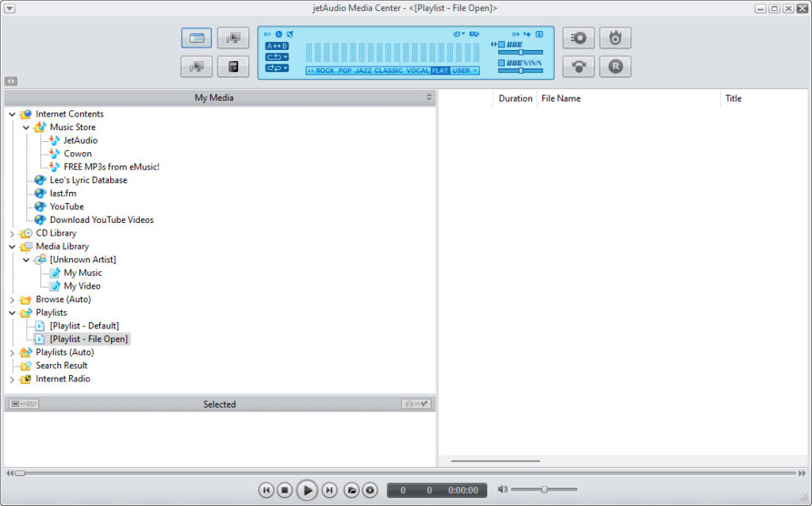Collapse the Media Library node
The image size is (812, 506).
tap(12, 247)
